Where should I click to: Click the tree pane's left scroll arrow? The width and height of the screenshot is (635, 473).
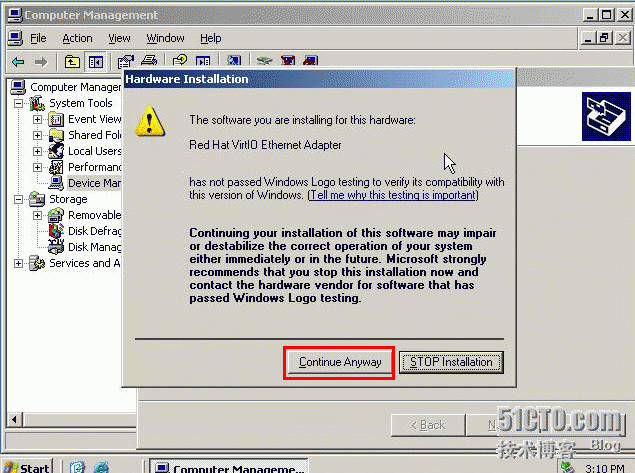point(15,420)
